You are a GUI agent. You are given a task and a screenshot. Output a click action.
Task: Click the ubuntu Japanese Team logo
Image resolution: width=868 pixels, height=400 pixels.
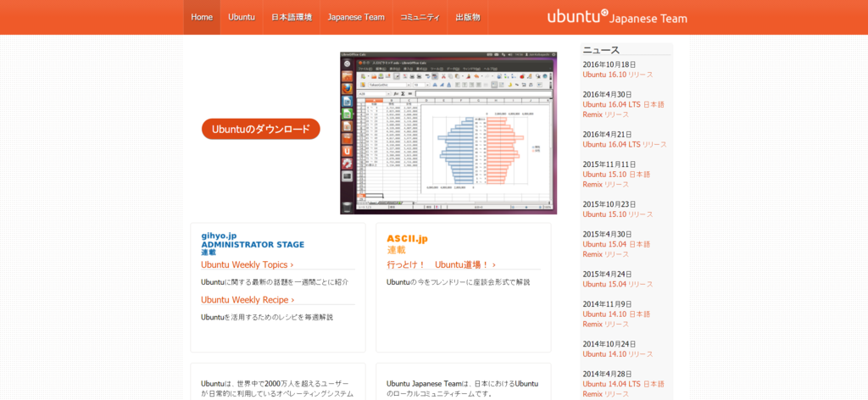(x=617, y=17)
